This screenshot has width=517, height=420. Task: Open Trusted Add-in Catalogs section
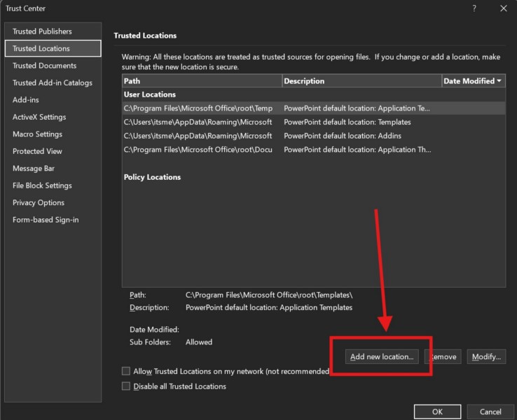[x=52, y=83]
